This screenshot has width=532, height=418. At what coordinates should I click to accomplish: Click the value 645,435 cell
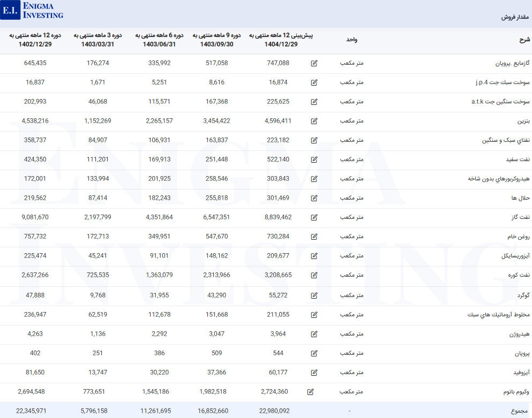coord(35,63)
